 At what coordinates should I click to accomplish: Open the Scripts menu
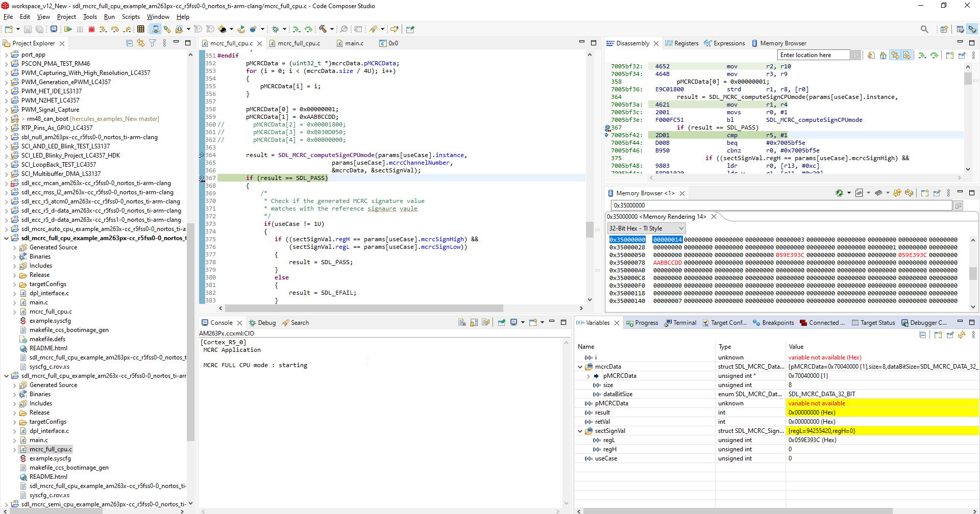[131, 17]
